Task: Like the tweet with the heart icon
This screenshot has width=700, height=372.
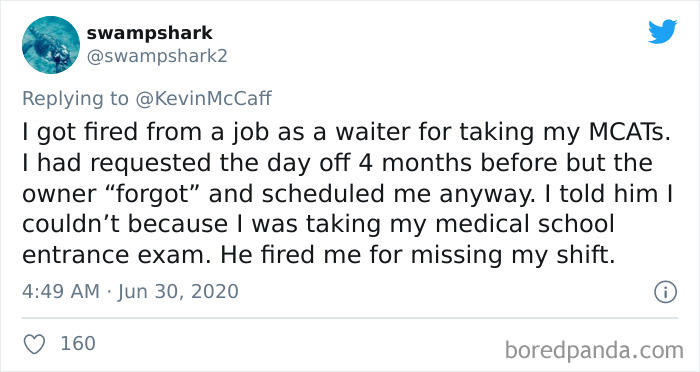Action: coord(34,344)
